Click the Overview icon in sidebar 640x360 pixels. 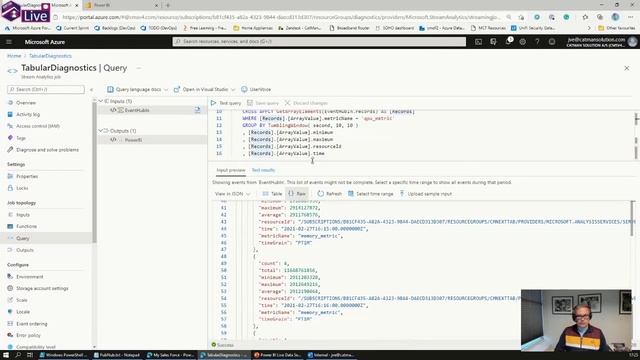pos(10,103)
